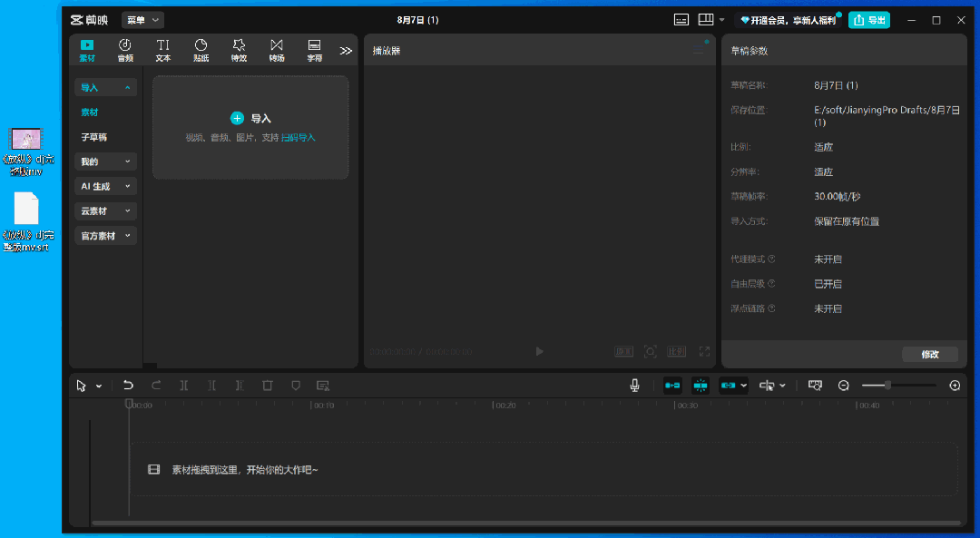This screenshot has width=980, height=538.
Task: Click the timeline toolbar icon after the marker
Action: [x=323, y=386]
